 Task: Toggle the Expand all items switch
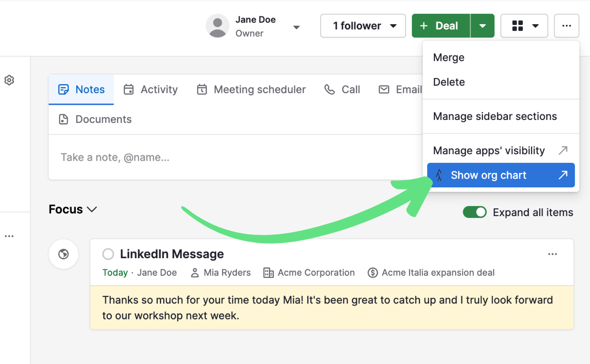coord(475,212)
